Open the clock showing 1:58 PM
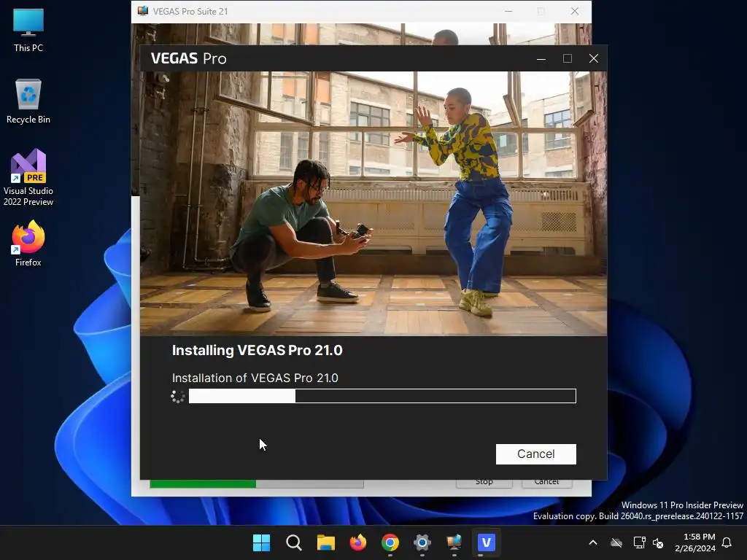Viewport: 747px width, 560px height. pyautogui.click(x=695, y=542)
